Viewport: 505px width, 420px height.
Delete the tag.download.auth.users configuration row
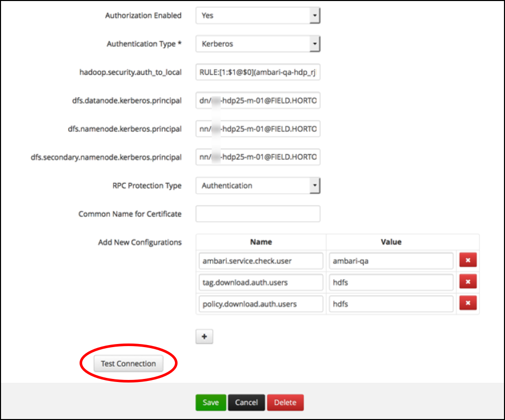tap(468, 282)
